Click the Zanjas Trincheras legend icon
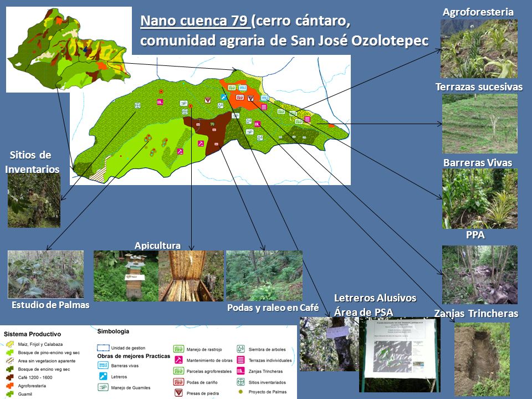The image size is (532, 399). (241, 371)
